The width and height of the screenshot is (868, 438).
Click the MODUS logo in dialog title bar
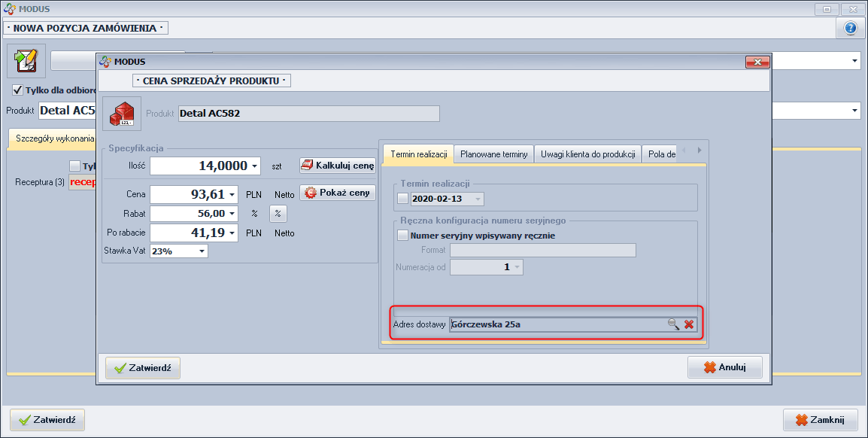coord(105,62)
